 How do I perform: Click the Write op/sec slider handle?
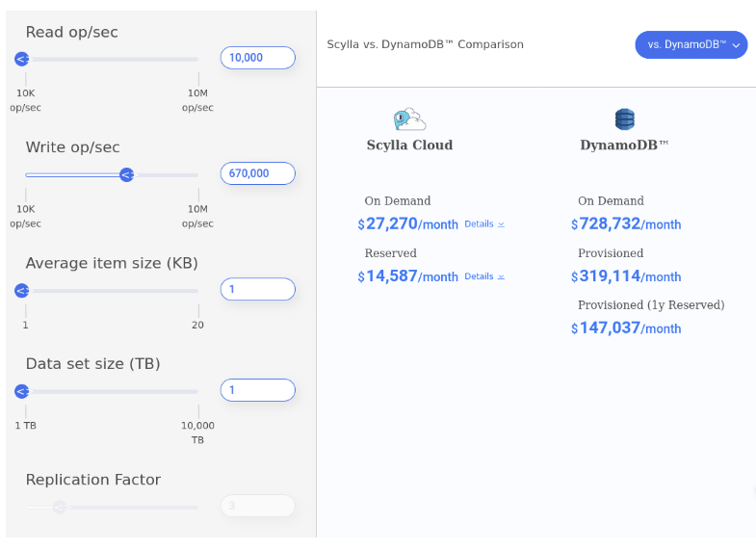pyautogui.click(x=127, y=175)
